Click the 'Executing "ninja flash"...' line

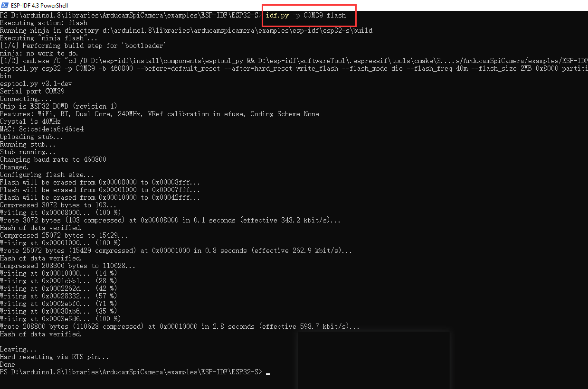(49, 38)
